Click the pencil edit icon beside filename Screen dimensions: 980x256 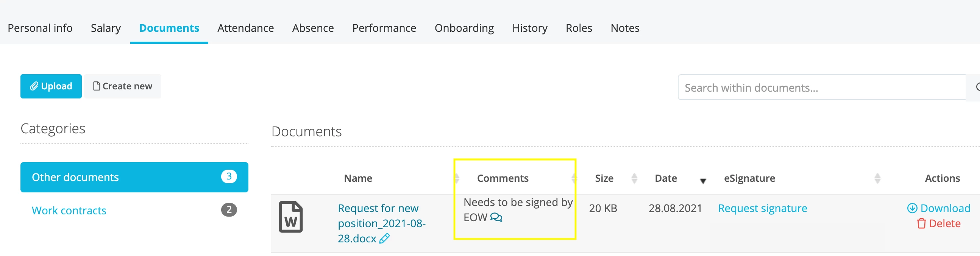point(385,239)
